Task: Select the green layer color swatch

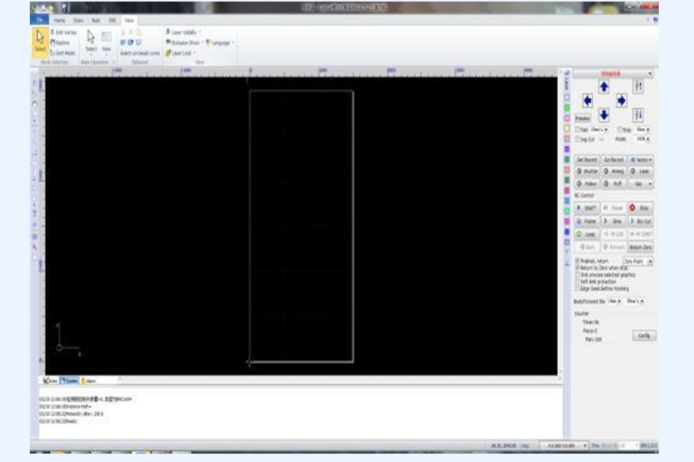Action: [566, 108]
